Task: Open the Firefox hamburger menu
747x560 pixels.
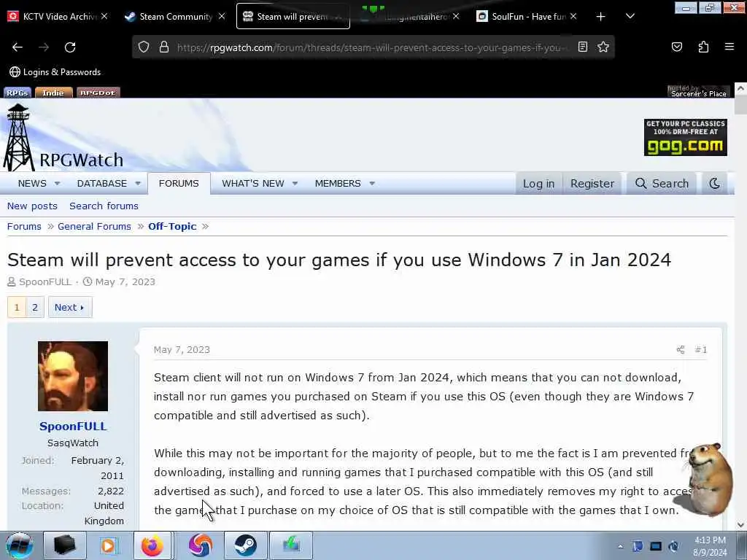Action: pos(729,47)
